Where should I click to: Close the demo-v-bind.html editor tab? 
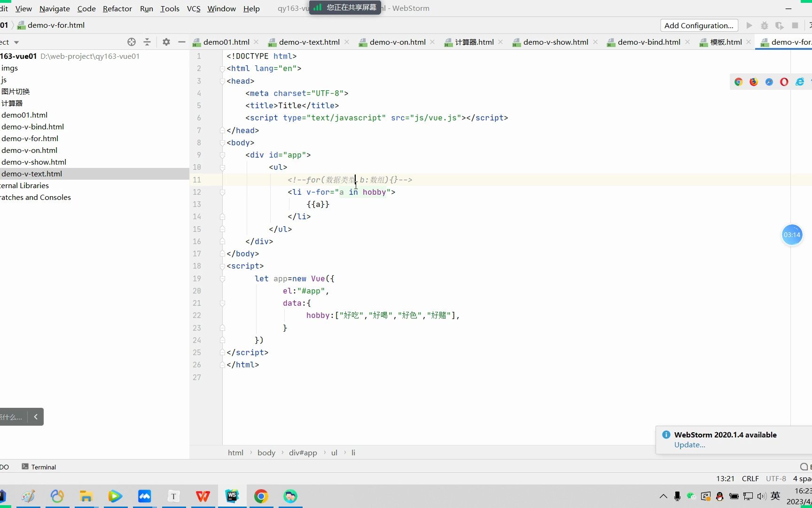point(687,42)
